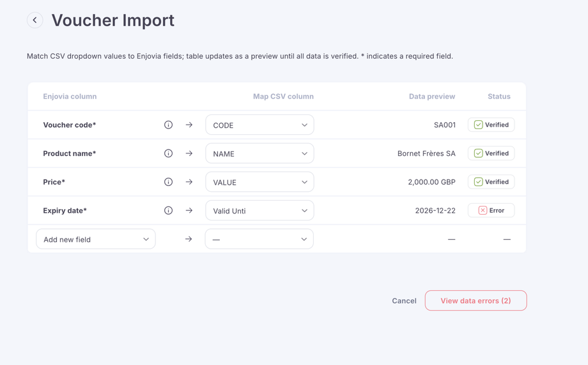This screenshot has height=365, width=588.
Task: Click the 2026-12-22 data preview value
Action: pyautogui.click(x=435, y=210)
